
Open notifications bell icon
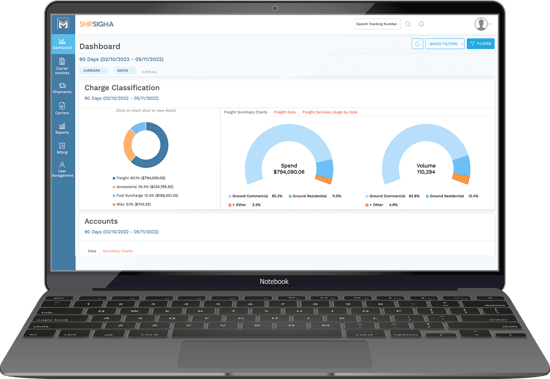pos(421,24)
